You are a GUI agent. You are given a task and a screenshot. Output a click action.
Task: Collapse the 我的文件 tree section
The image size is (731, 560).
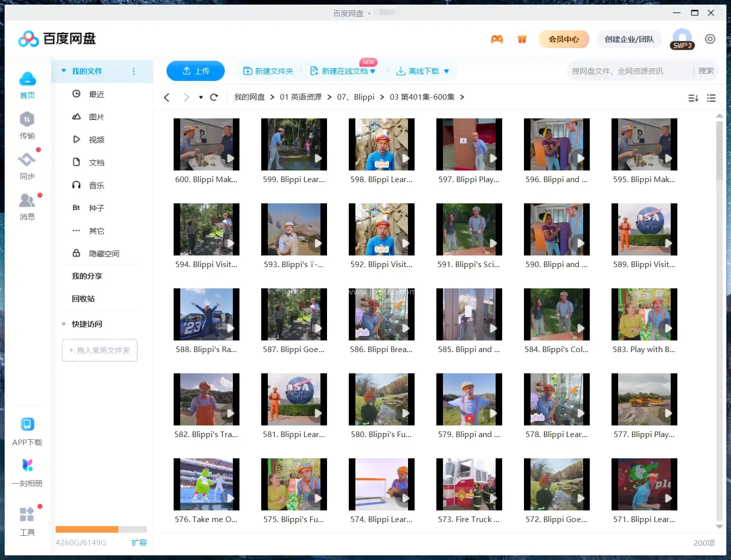click(x=64, y=71)
